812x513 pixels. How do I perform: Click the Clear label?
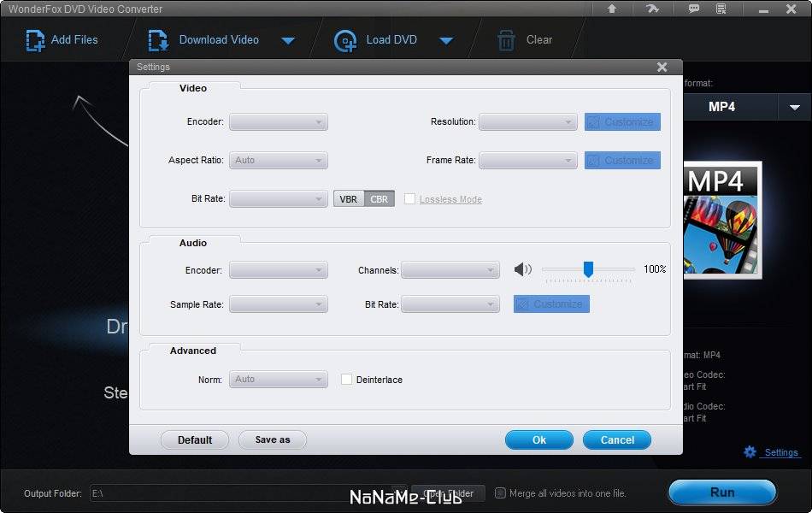(x=539, y=40)
